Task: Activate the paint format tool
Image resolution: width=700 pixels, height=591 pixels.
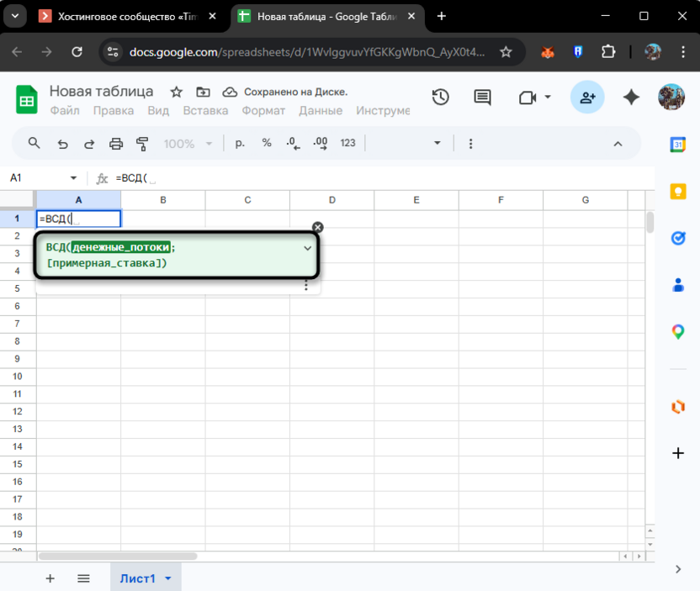Action: click(142, 144)
